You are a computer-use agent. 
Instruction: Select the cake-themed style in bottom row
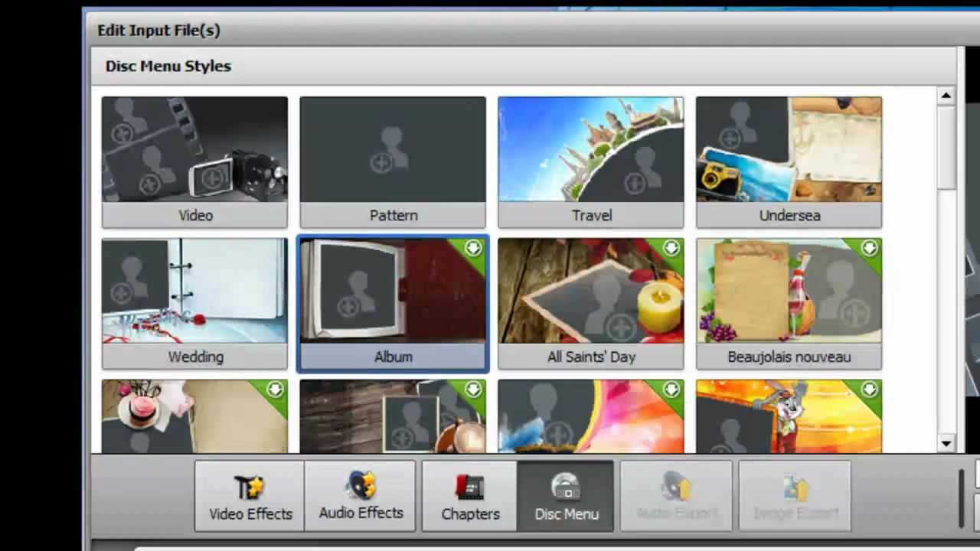pyautogui.click(x=194, y=416)
